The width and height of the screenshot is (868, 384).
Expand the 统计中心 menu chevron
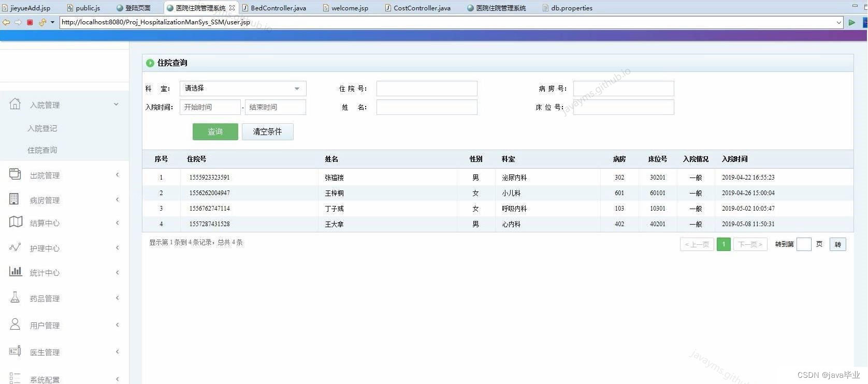118,273
